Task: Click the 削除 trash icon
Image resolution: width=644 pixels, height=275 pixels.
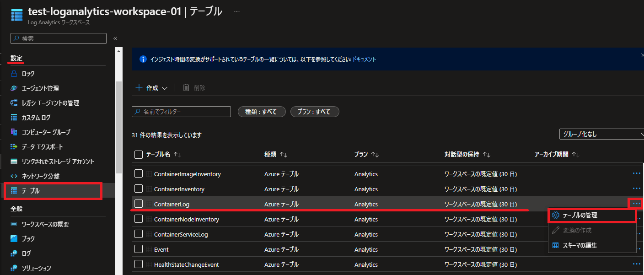Action: 186,87
